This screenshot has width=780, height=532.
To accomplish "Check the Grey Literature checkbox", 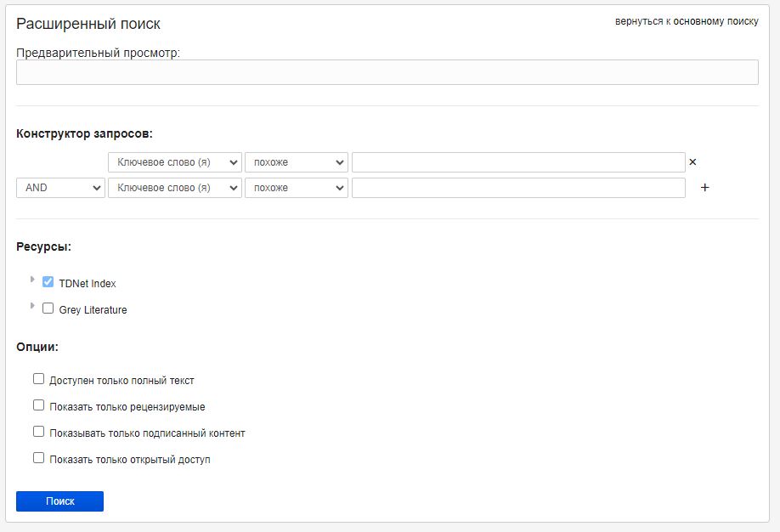I will (48, 308).
